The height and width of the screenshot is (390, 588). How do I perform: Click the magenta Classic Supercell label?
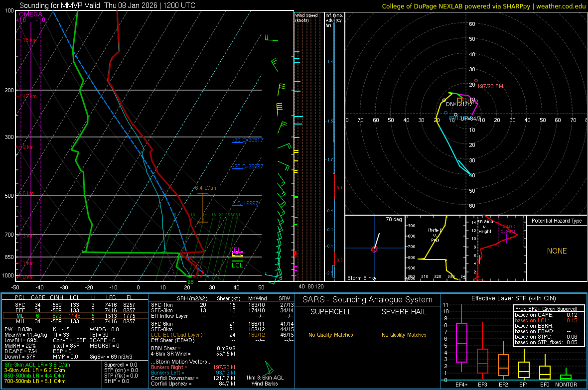click(509, 229)
